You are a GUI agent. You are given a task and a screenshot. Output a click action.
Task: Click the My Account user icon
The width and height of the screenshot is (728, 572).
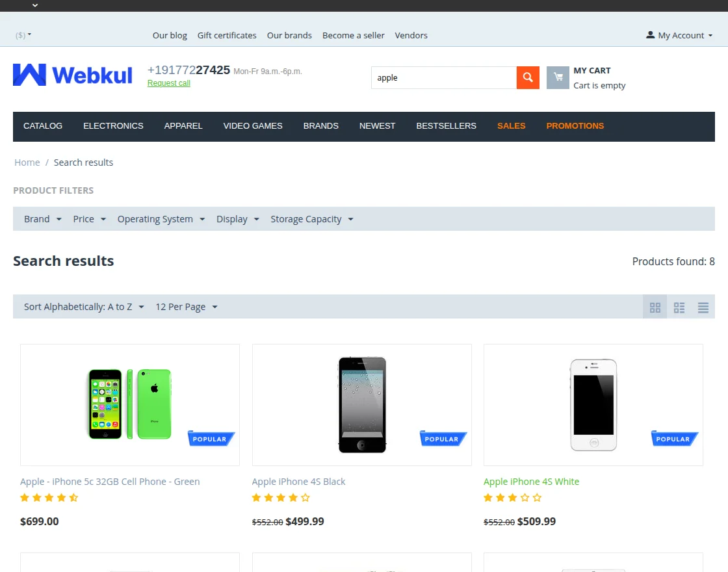pos(651,35)
